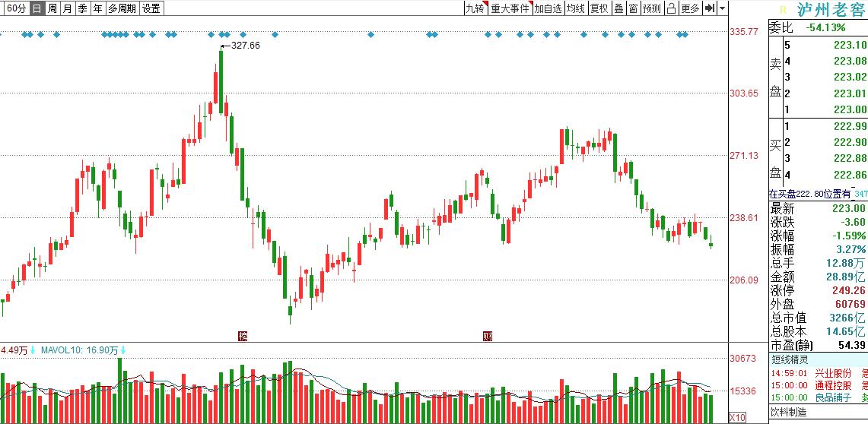Click the 饮料制造 industry label
This screenshot has width=868, height=424.
[790, 412]
